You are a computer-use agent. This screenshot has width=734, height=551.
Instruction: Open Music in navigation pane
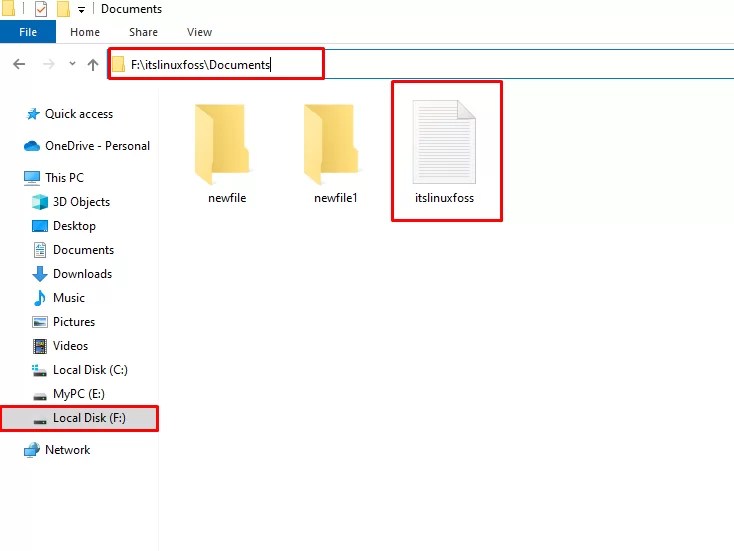click(69, 298)
